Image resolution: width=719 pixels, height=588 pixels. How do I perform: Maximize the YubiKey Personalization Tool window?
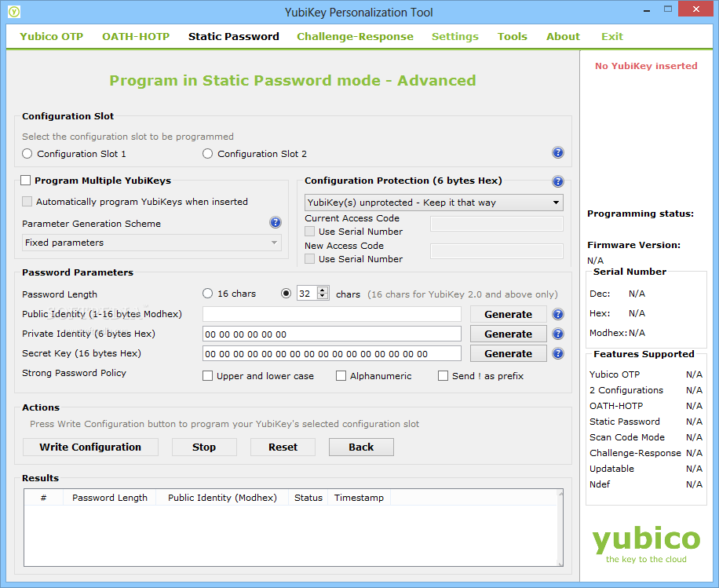pyautogui.click(x=668, y=9)
